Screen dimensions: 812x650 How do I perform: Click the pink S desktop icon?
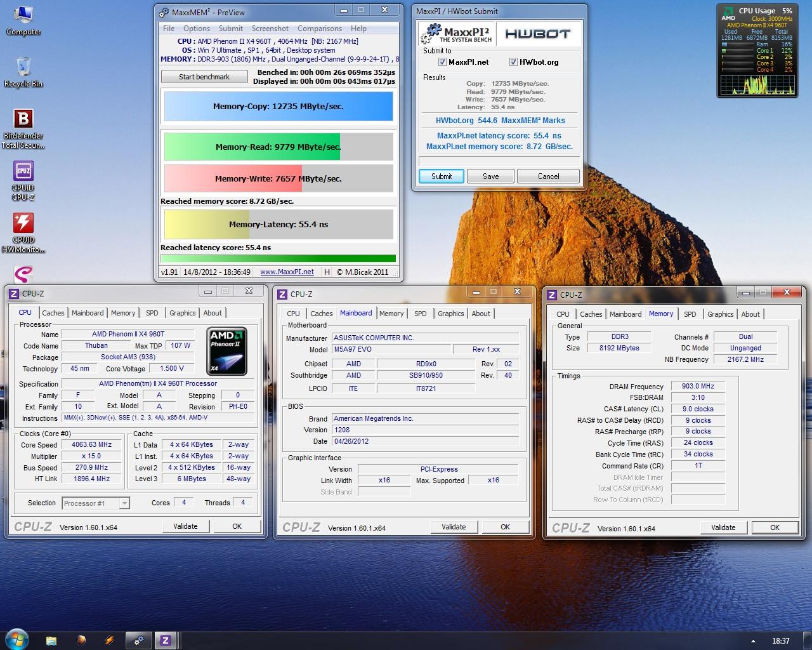pos(23,274)
